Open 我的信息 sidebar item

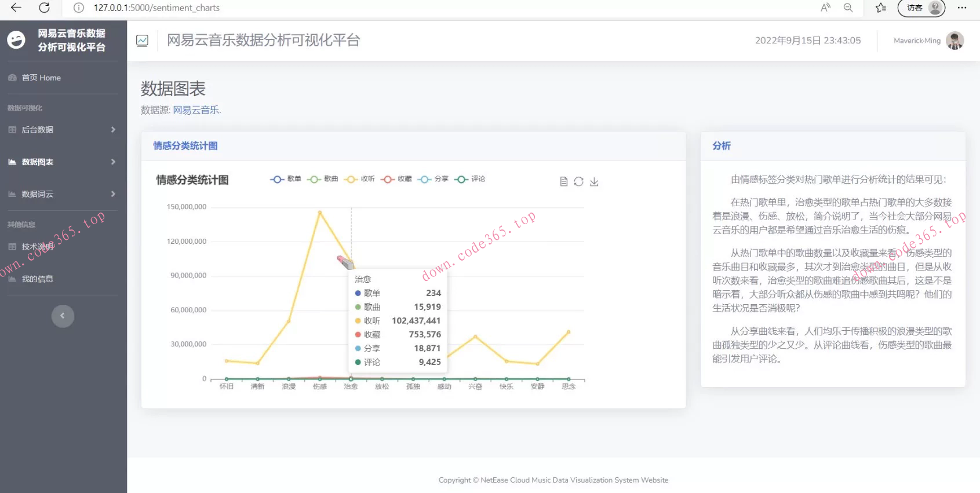[37, 279]
